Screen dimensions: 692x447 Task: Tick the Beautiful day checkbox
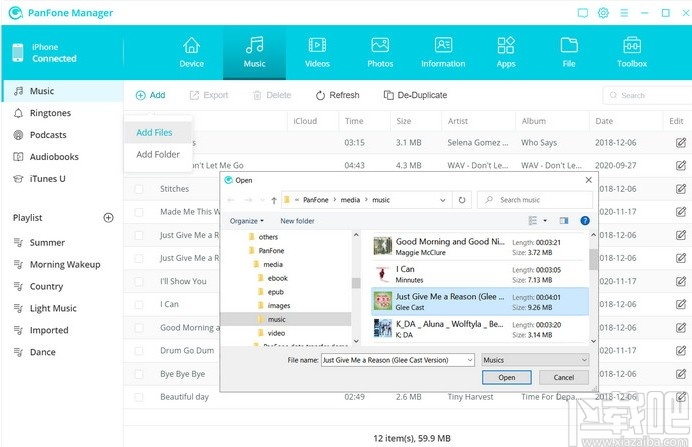139,397
